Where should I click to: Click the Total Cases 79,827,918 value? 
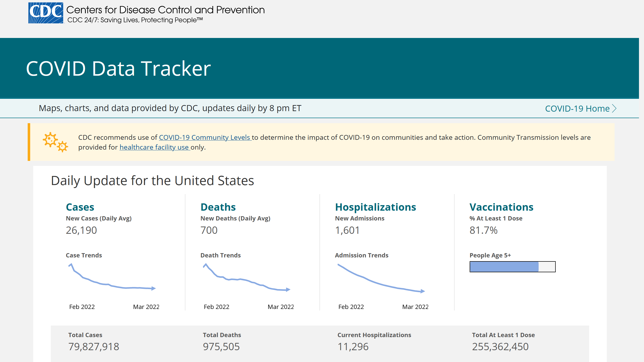94,346
